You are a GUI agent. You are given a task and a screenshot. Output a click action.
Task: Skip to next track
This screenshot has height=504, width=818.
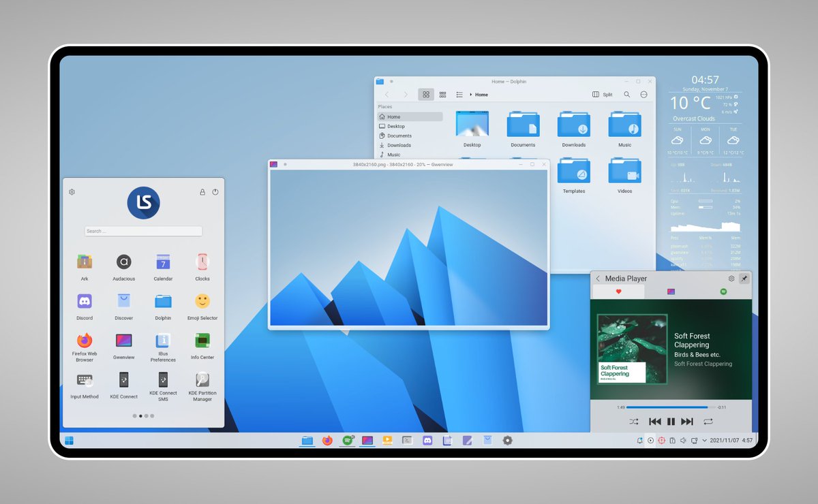point(687,422)
